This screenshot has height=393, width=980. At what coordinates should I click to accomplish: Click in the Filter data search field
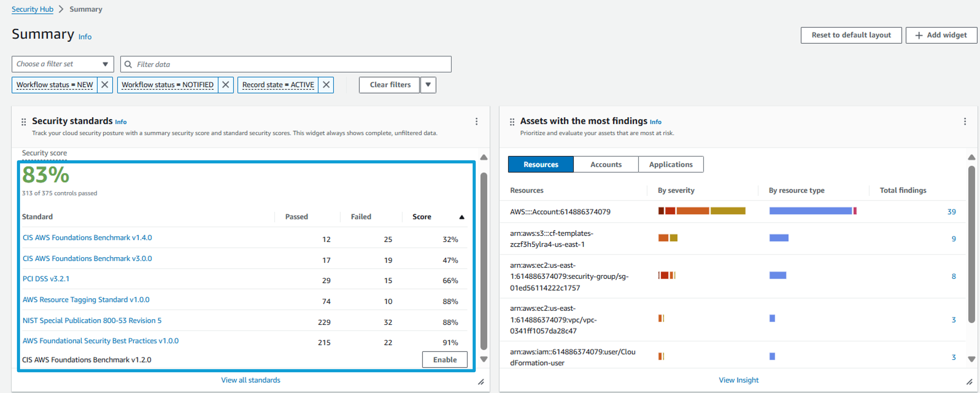tap(286, 64)
